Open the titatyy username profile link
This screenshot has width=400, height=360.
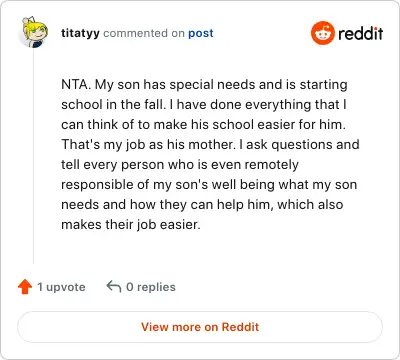click(x=80, y=33)
